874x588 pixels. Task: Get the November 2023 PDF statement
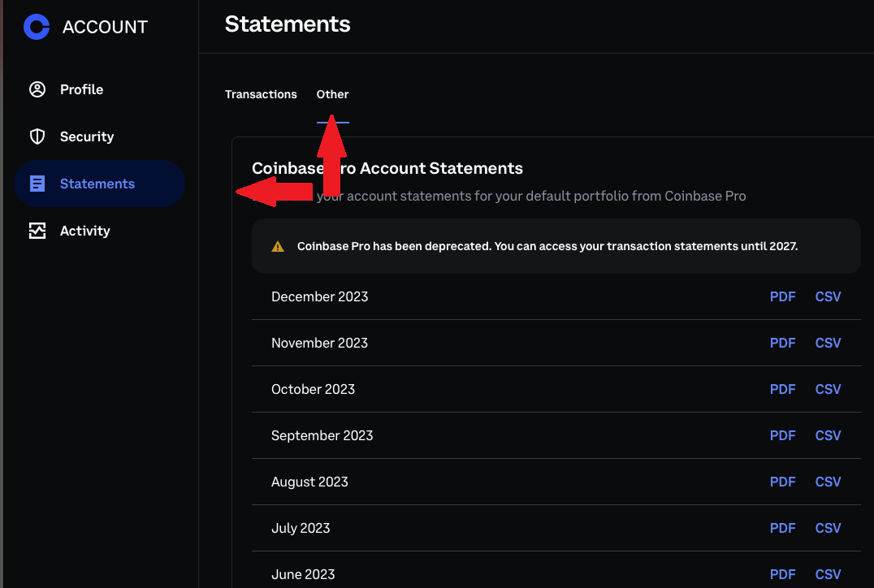[x=782, y=343]
